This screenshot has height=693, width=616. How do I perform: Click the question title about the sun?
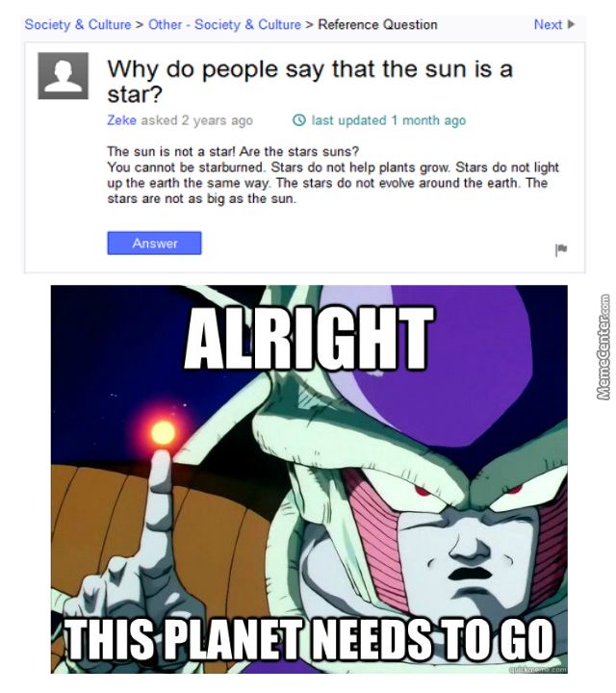310,81
